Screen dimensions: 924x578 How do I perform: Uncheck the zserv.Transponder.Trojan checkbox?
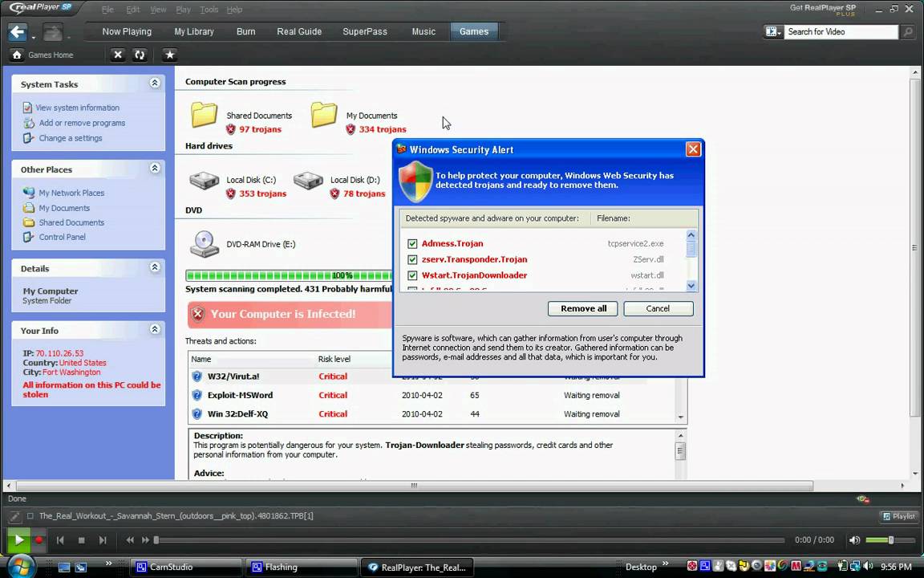412,259
